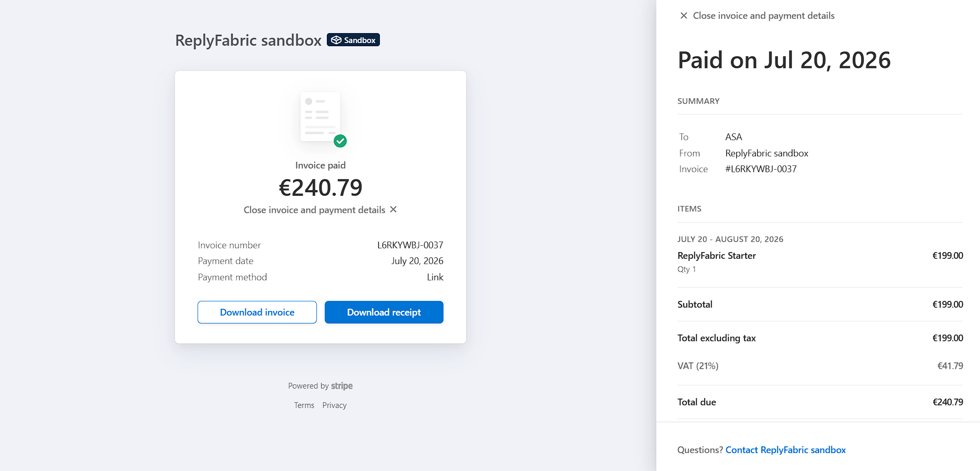Click #L6RKYWBJ-0037 in the summary panel

[761, 169]
